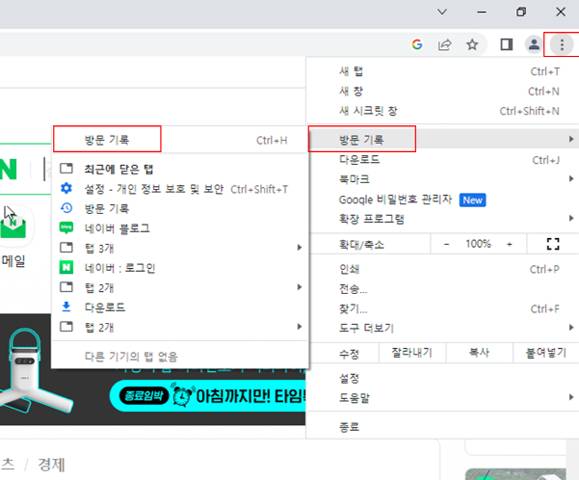
Task: Click 다운로드 entry in history submenu
Action: click(180, 307)
